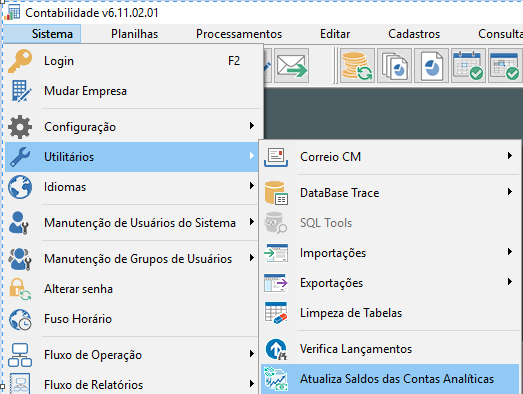Screen dimensions: 523x394
Task: Click the Utilitários wrench icon
Action: 20,157
